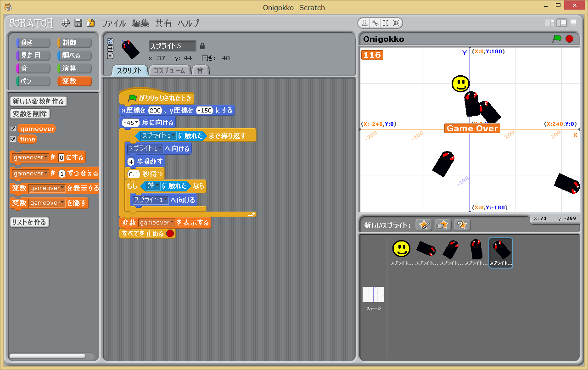Screen dimensions: 588x370
Task: Click the green flag to start
Action: pos(557,39)
